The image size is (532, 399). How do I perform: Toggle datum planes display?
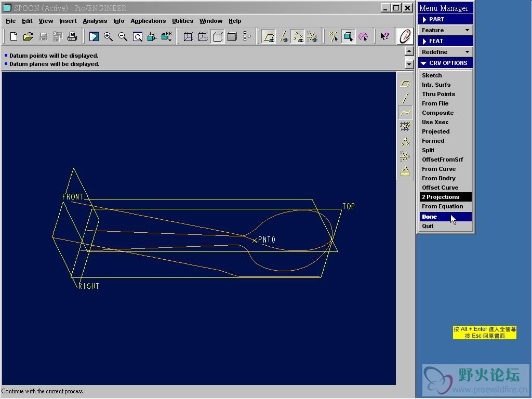pyautogui.click(x=269, y=36)
